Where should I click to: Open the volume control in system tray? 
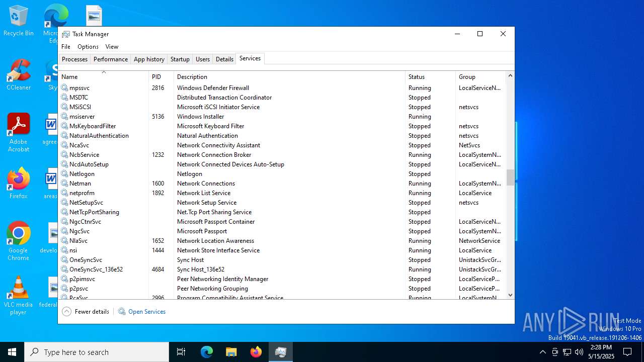[x=579, y=352]
